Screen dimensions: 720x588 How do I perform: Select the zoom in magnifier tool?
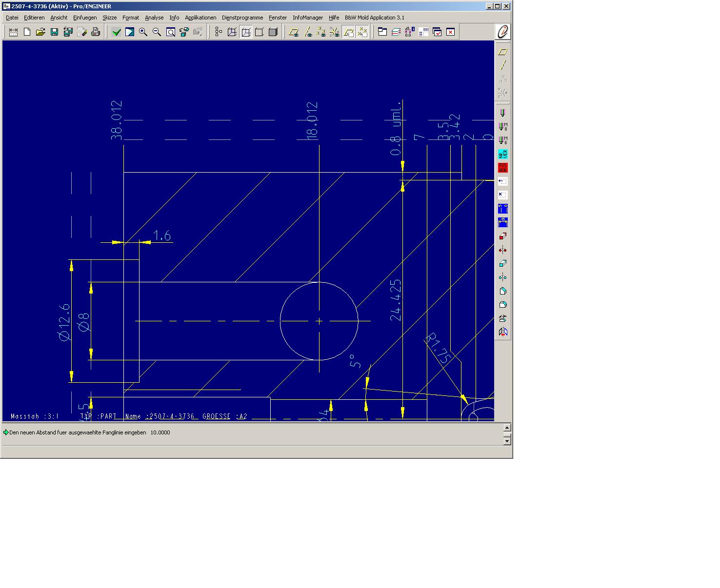[x=143, y=32]
